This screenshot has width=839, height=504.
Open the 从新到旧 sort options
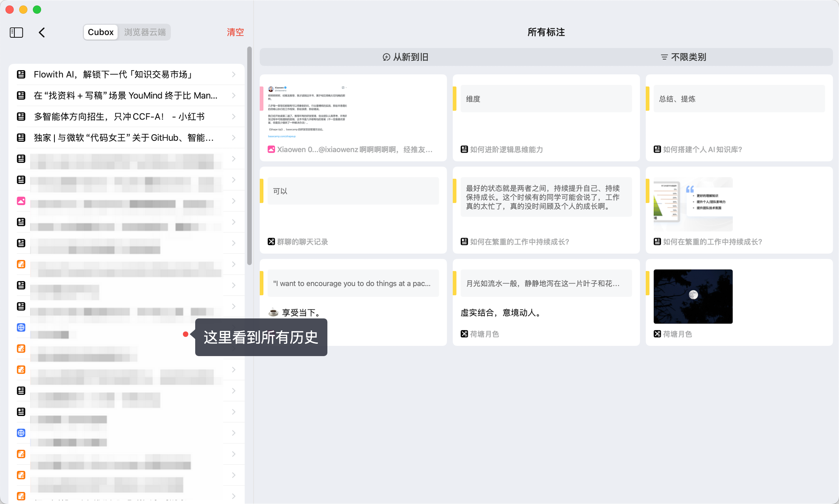[x=406, y=57]
